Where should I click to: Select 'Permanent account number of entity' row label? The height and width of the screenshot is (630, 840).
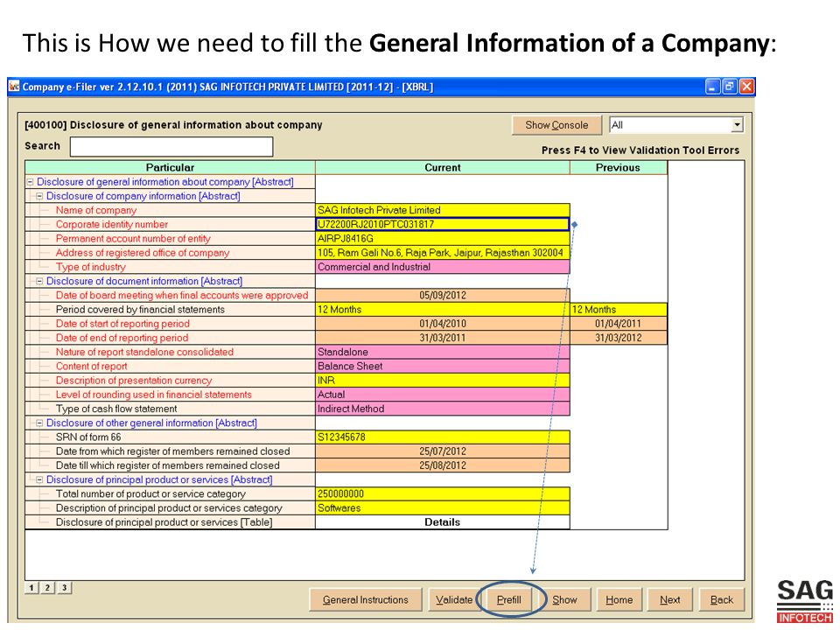[133, 238]
